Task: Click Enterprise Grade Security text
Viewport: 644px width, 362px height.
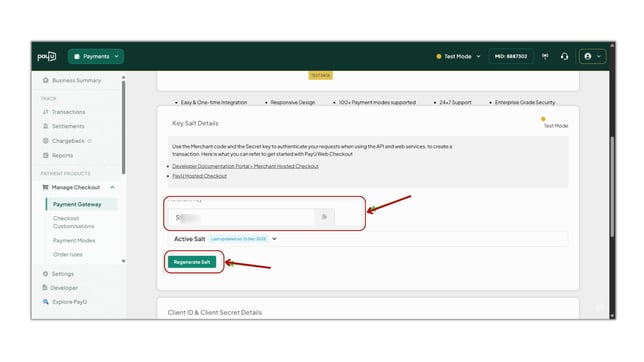Action: pos(525,102)
